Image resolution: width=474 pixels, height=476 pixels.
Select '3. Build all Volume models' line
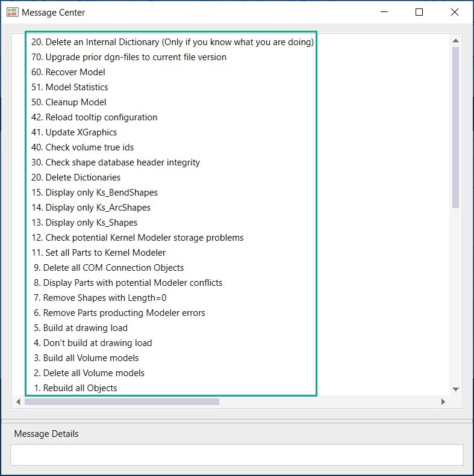click(x=86, y=358)
